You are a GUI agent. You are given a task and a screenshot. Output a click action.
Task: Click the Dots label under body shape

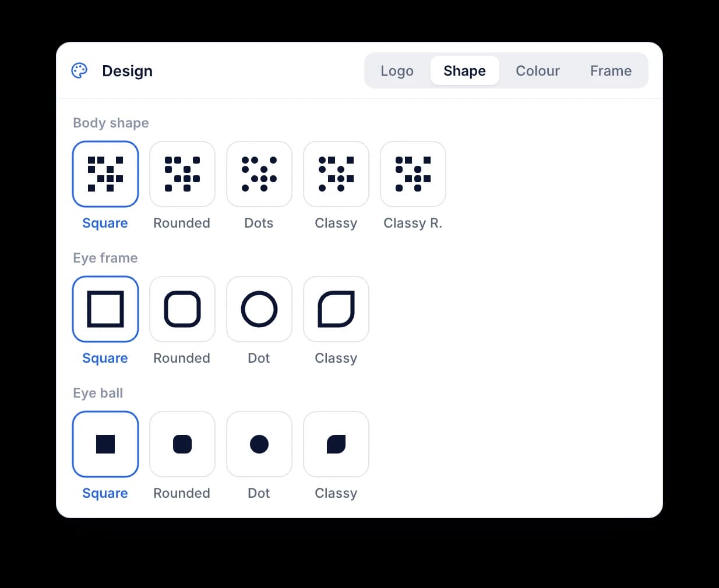coord(259,223)
